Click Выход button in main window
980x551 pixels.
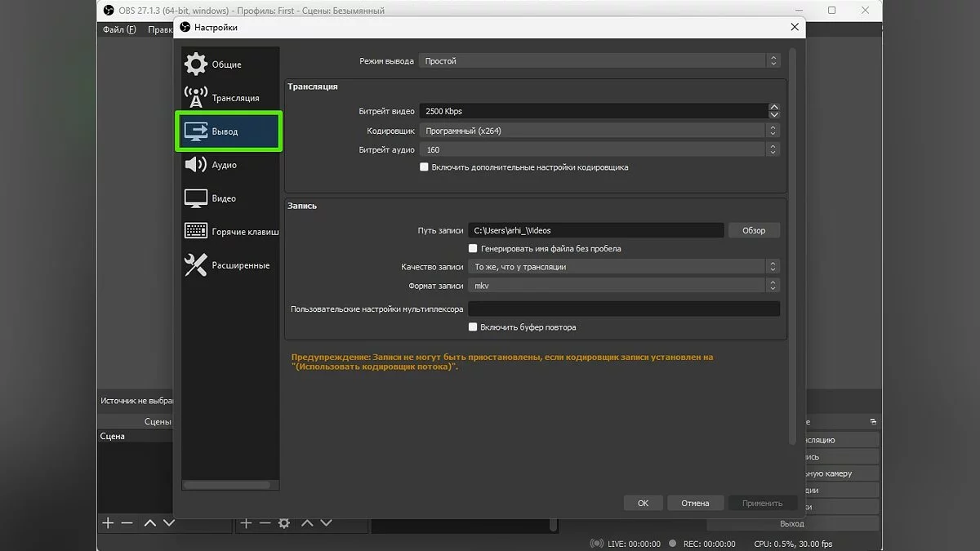[x=792, y=523]
